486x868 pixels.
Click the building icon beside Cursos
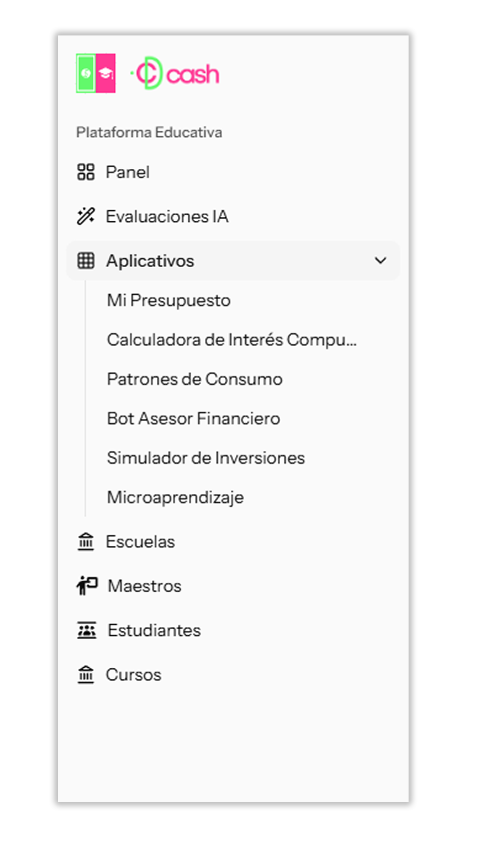(x=86, y=674)
